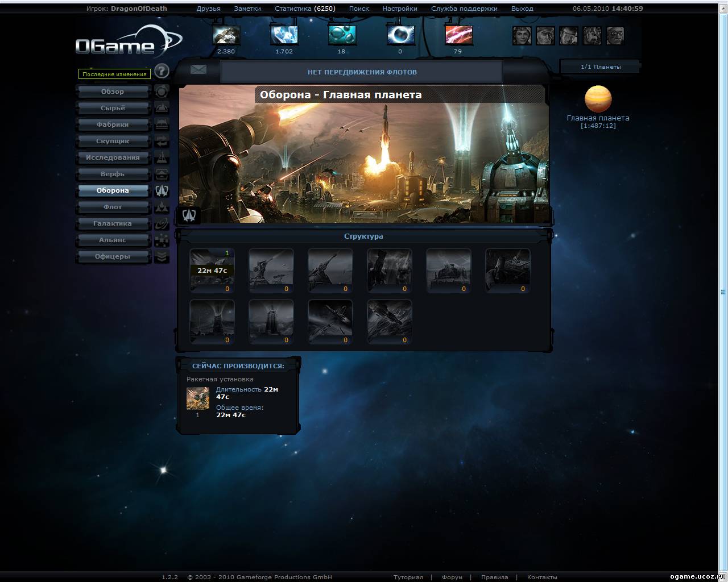The height and width of the screenshot is (582, 728).
Task: Click the crystal resource icon showing 1.702
Action: [x=284, y=35]
